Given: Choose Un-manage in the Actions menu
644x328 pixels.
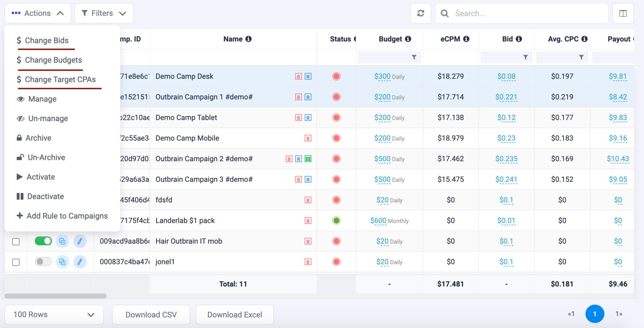Looking at the screenshot, I should 42,119.
